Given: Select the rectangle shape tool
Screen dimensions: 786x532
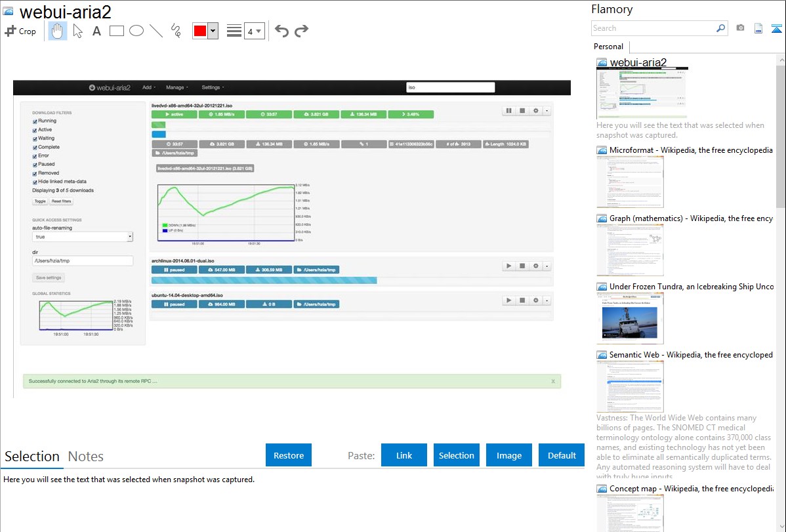Looking at the screenshot, I should [x=116, y=31].
